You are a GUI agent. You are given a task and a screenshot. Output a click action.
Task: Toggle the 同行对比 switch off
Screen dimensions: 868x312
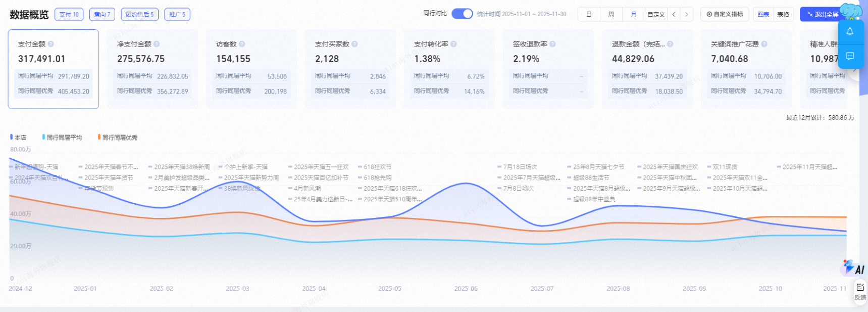(x=462, y=14)
